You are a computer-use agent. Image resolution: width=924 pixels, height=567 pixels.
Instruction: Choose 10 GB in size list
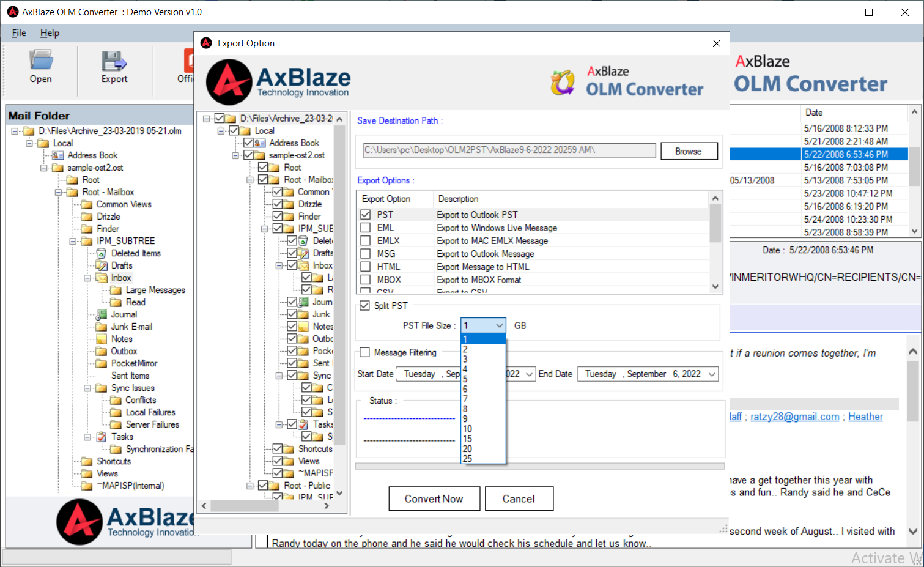pyautogui.click(x=483, y=429)
